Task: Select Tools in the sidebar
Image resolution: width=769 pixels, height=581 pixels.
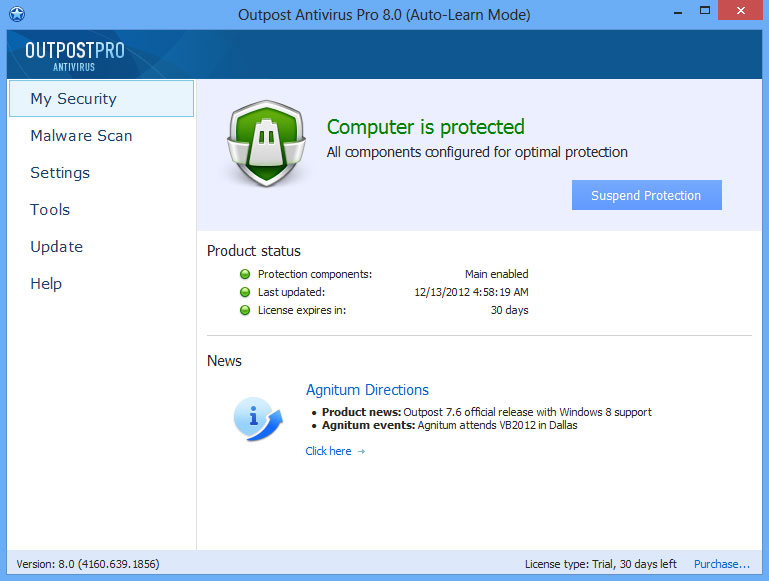Action: coord(50,210)
